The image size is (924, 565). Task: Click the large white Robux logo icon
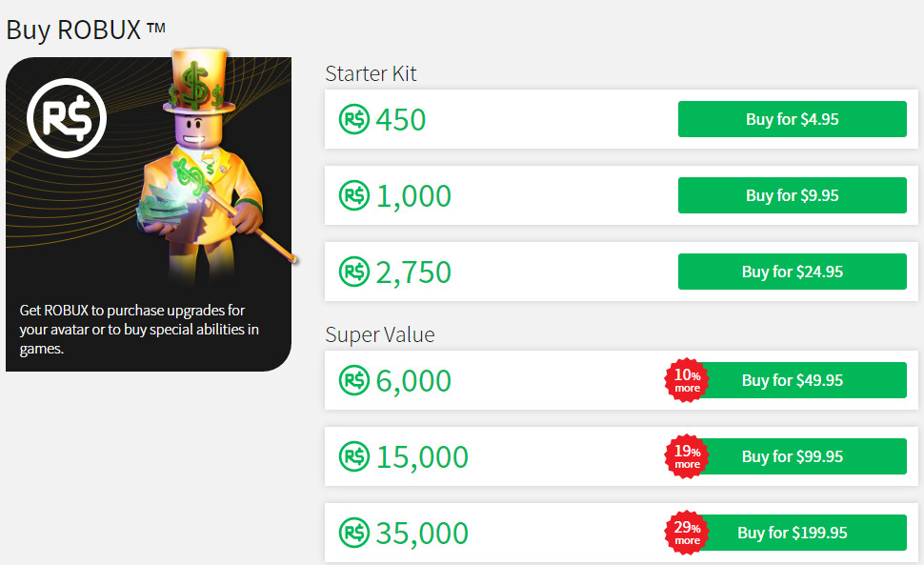point(67,118)
